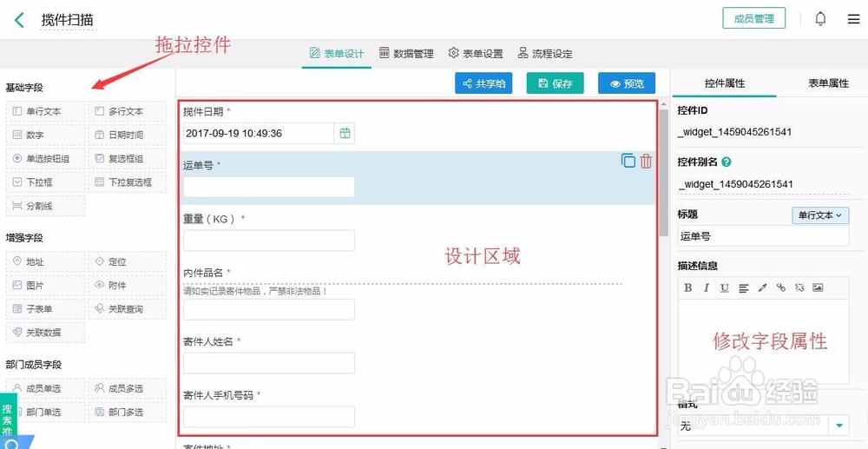This screenshot has width=868, height=449.
Task: Select the 成员单选 widget
Action: (x=45, y=389)
